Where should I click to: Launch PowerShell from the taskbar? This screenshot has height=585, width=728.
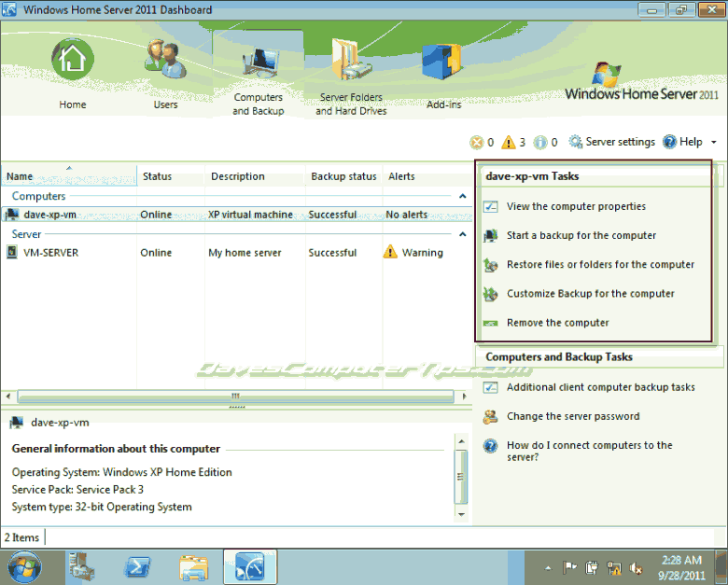[137, 567]
